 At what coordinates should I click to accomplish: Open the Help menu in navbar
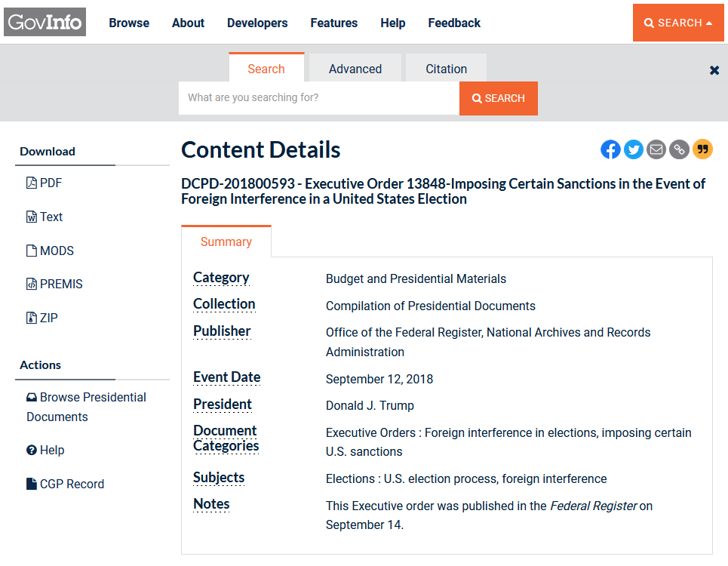coord(393,23)
